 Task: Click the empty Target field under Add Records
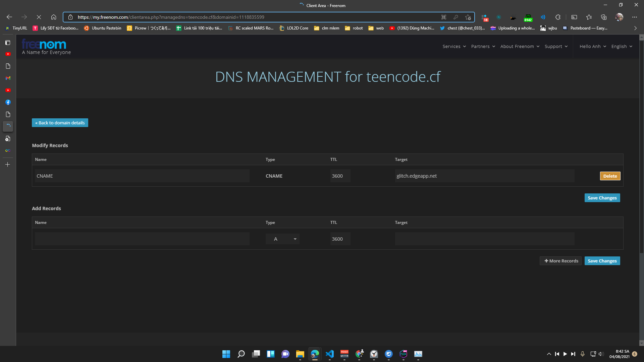(484, 239)
